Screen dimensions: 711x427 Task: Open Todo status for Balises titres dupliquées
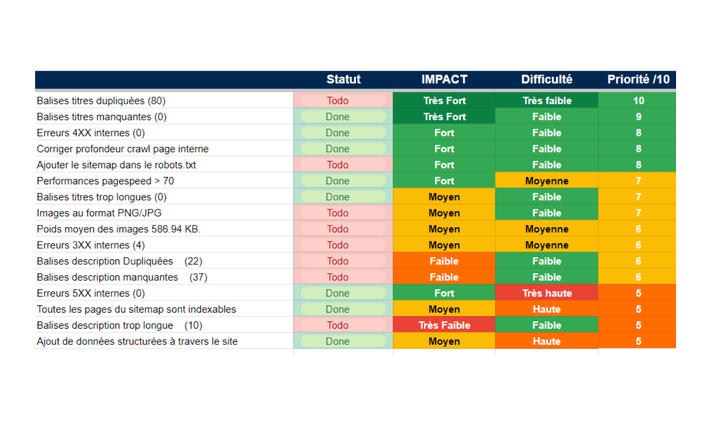click(338, 101)
